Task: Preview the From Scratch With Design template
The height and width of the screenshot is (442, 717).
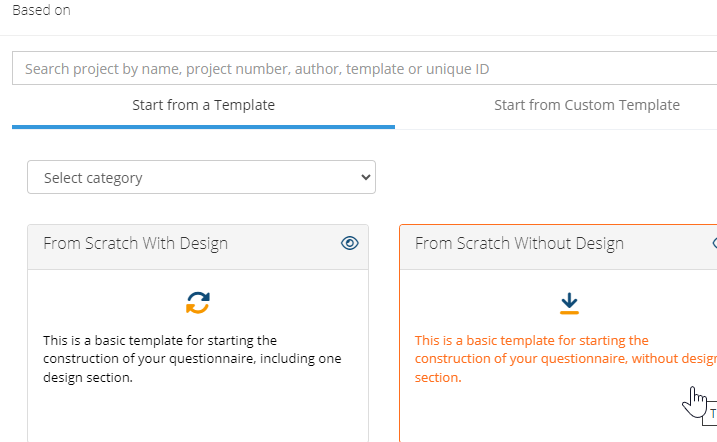Action: (349, 243)
